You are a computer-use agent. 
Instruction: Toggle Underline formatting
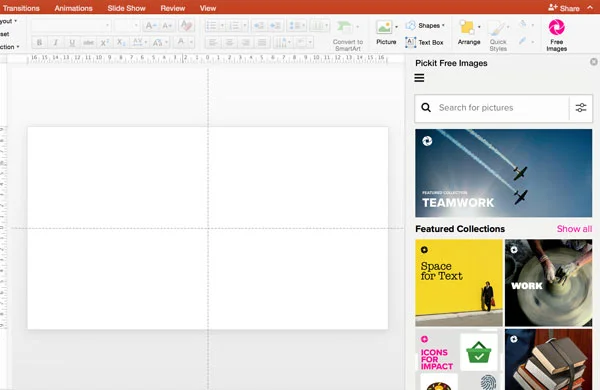pos(72,42)
